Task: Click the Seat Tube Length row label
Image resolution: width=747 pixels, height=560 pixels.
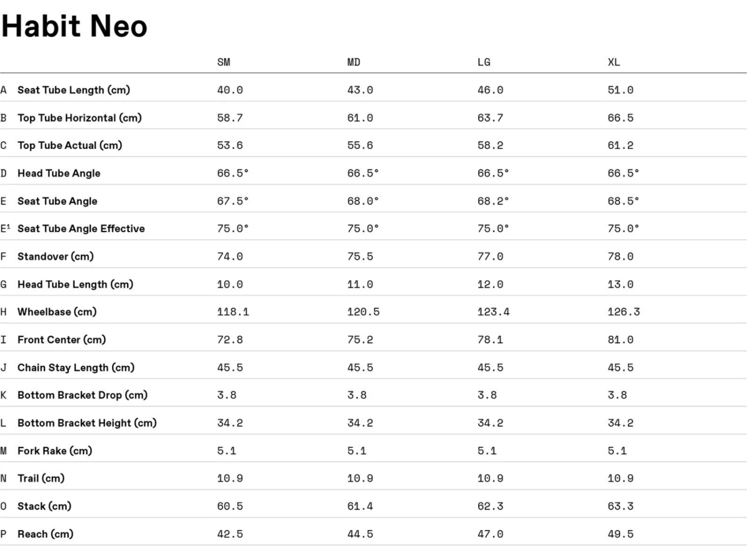Action: (74, 90)
